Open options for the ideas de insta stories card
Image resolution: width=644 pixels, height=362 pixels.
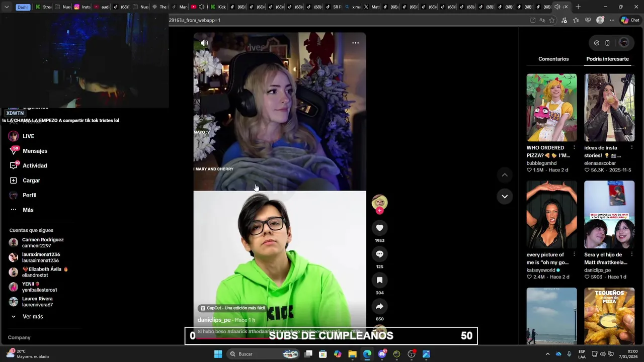631,148
